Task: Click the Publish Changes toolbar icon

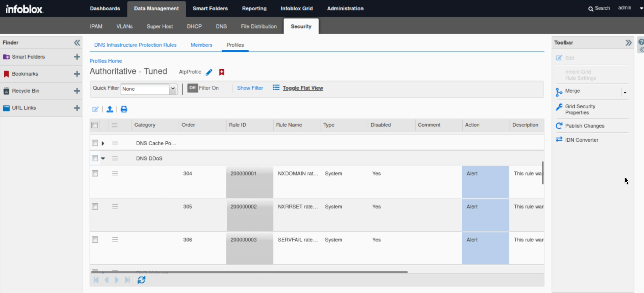Action: (559, 126)
